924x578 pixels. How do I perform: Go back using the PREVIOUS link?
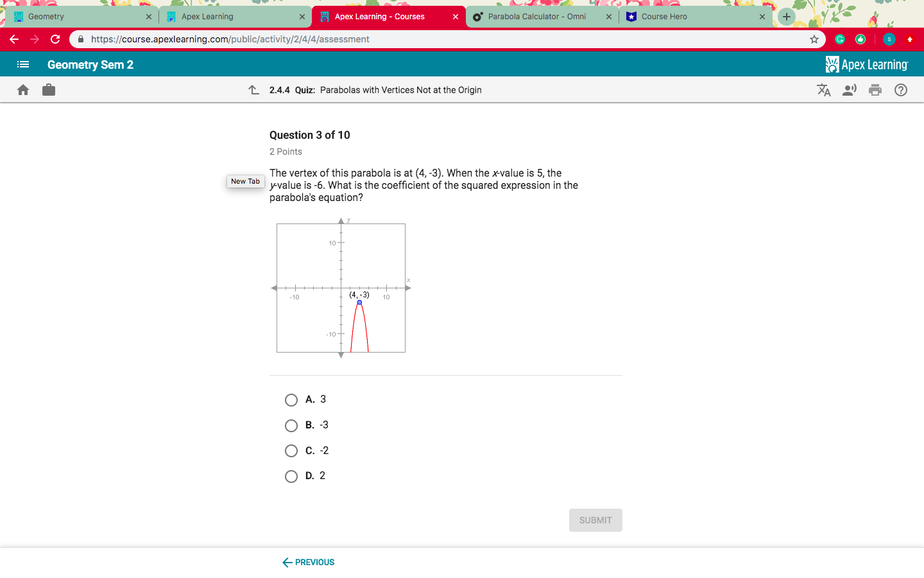click(308, 562)
